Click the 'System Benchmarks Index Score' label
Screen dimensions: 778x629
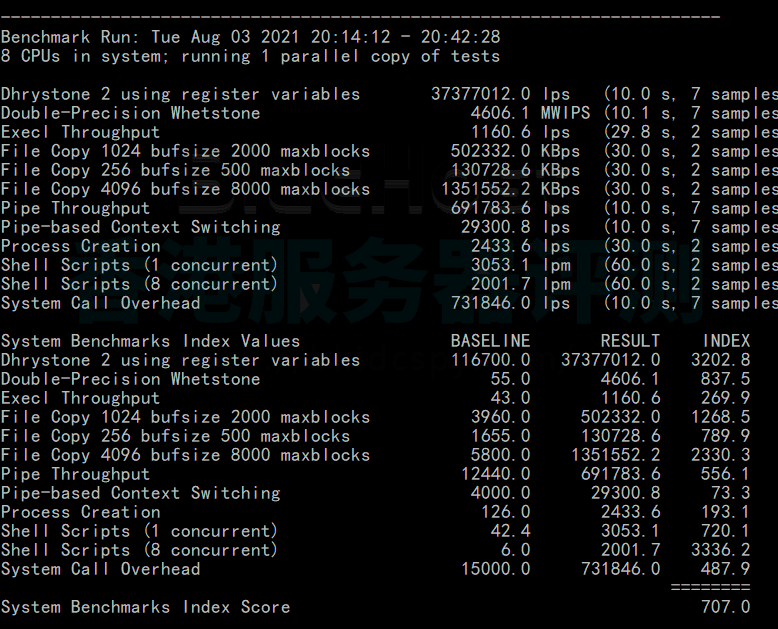click(x=145, y=607)
